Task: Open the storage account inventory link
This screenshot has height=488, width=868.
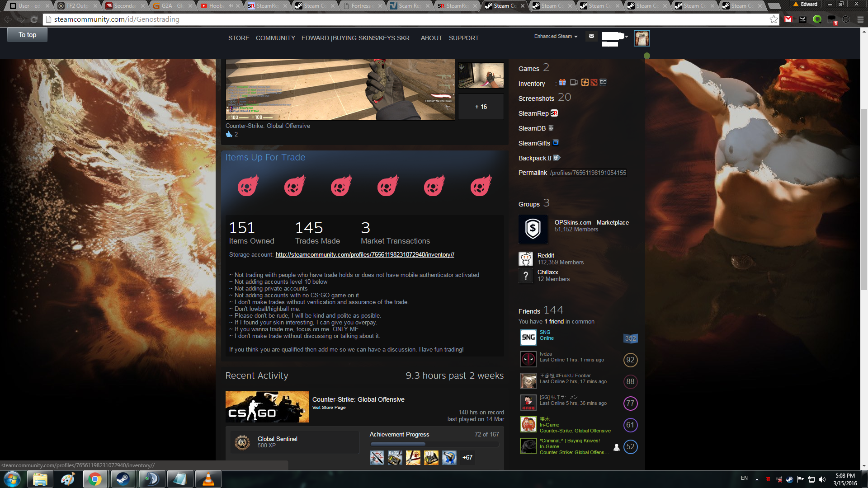Action: (364, 254)
